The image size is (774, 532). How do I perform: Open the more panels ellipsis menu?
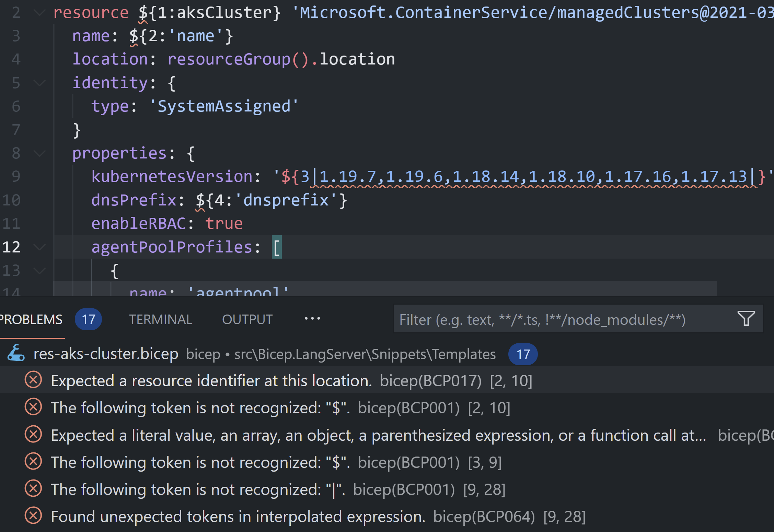point(312,319)
